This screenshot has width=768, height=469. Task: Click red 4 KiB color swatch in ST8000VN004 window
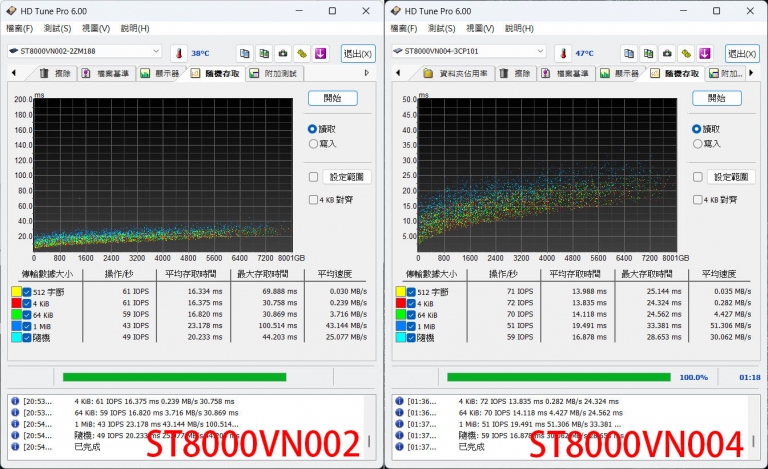pyautogui.click(x=400, y=303)
